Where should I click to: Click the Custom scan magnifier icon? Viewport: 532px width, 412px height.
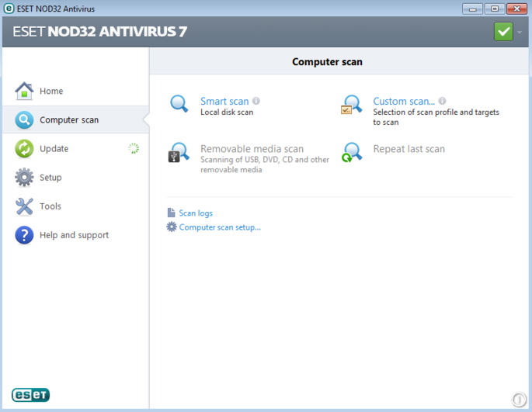point(352,105)
